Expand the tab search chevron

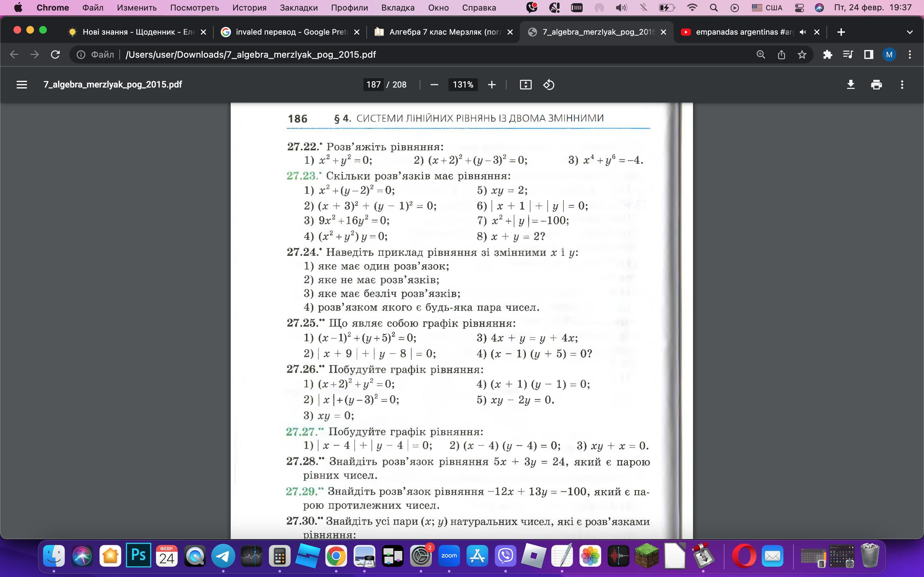pos(910,32)
